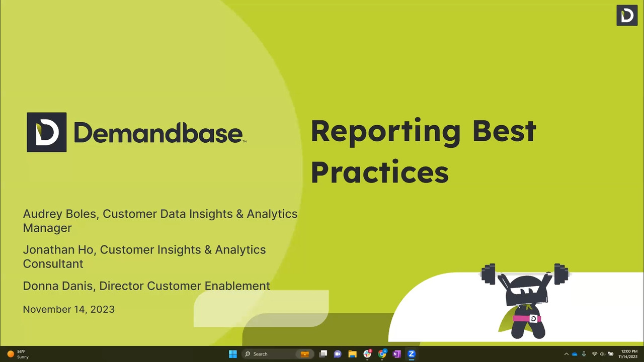Open OneNote from the taskbar
644x362 pixels.
(396, 354)
